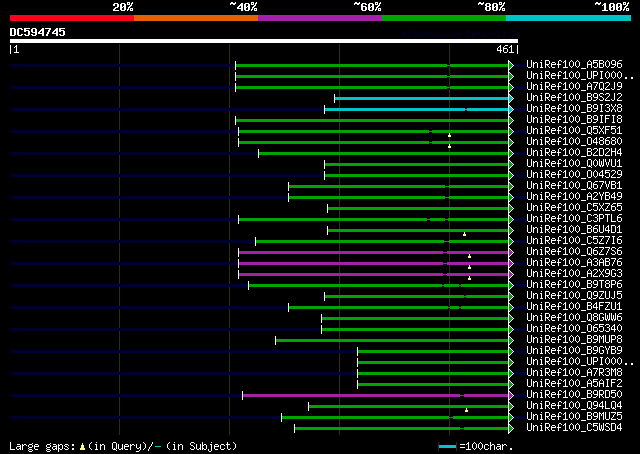Viewport: 640px width, 454px height.
Task: Select the UniRef100_A7R3M8 label
Action: (x=574, y=373)
